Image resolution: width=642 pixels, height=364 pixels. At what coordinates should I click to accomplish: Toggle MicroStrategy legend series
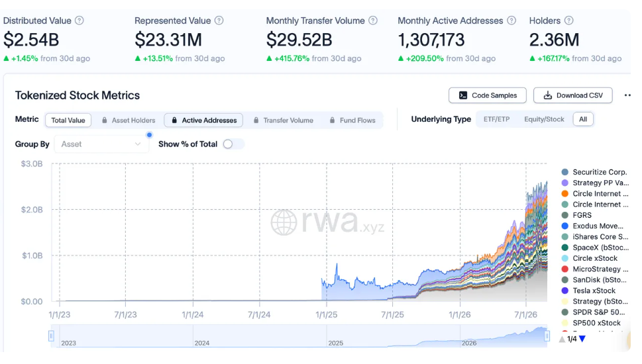595,269
